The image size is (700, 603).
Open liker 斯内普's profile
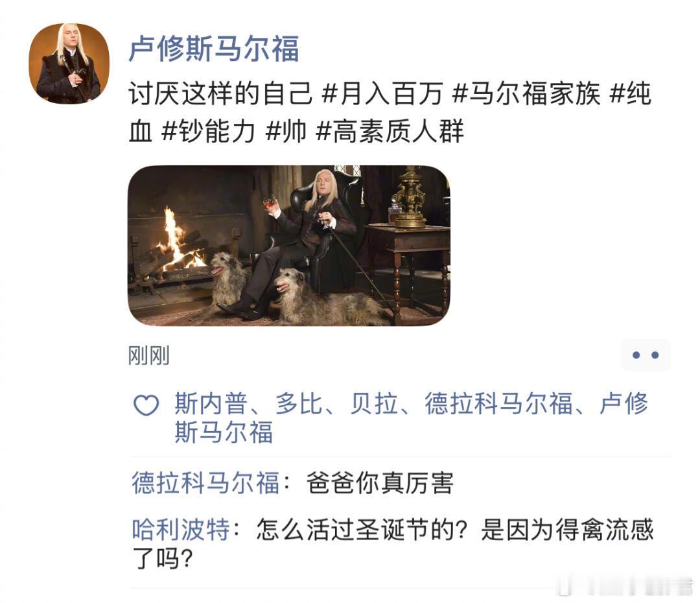click(211, 404)
